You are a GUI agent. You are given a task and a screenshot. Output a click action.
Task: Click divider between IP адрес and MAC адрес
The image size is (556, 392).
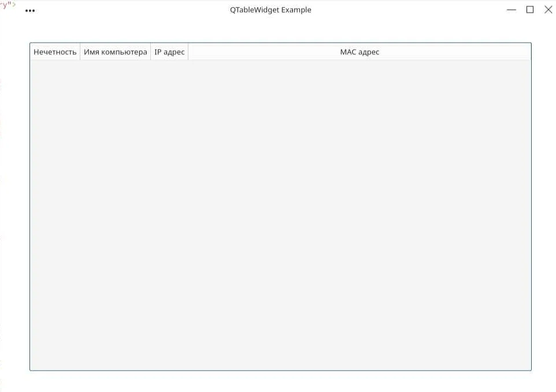[x=188, y=52]
